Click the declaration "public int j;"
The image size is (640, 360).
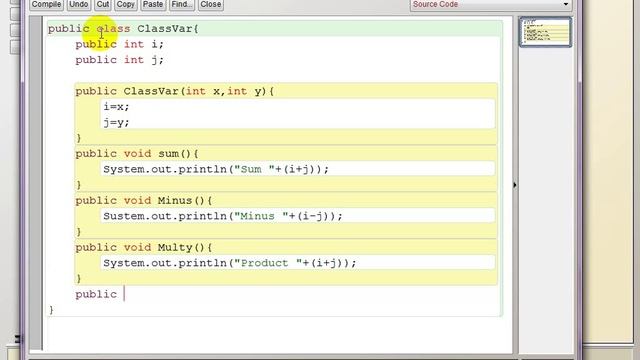pos(120,60)
